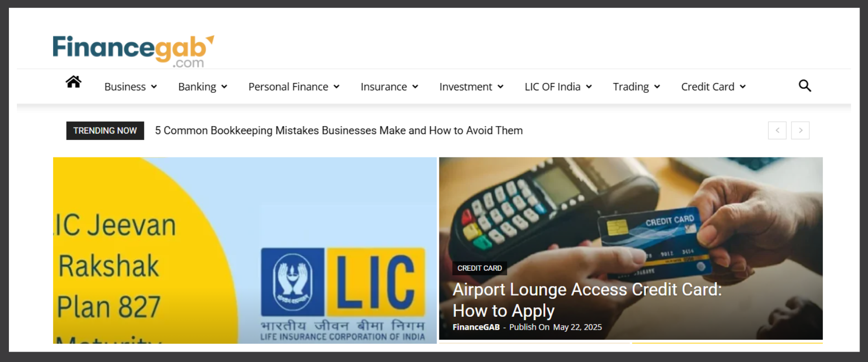Image resolution: width=868 pixels, height=362 pixels.
Task: Go to the home page via house icon
Action: pos(73,81)
